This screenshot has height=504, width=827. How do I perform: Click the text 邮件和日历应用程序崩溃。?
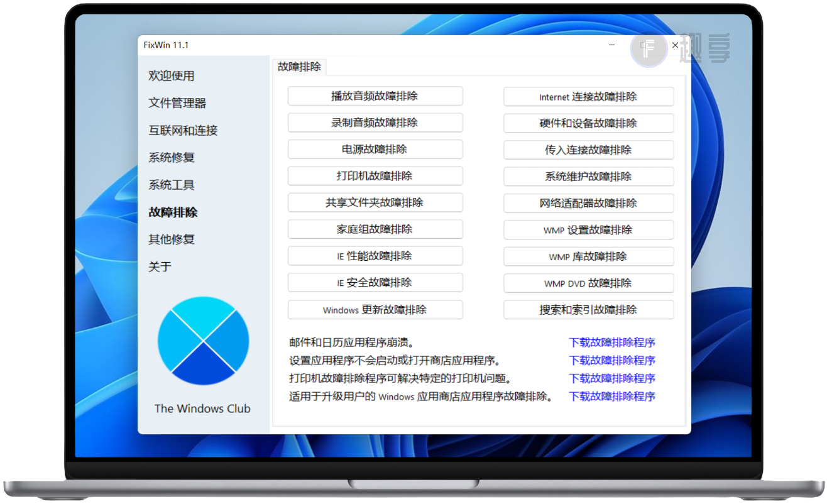(x=351, y=342)
